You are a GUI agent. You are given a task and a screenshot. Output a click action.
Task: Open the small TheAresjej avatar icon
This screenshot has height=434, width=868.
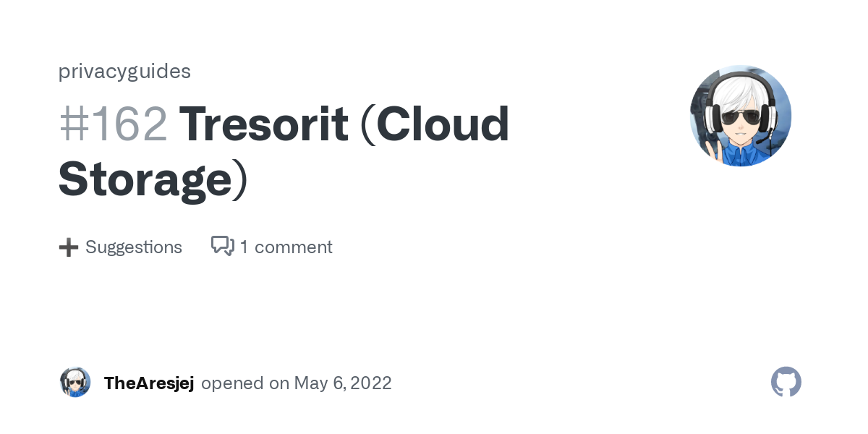75,382
